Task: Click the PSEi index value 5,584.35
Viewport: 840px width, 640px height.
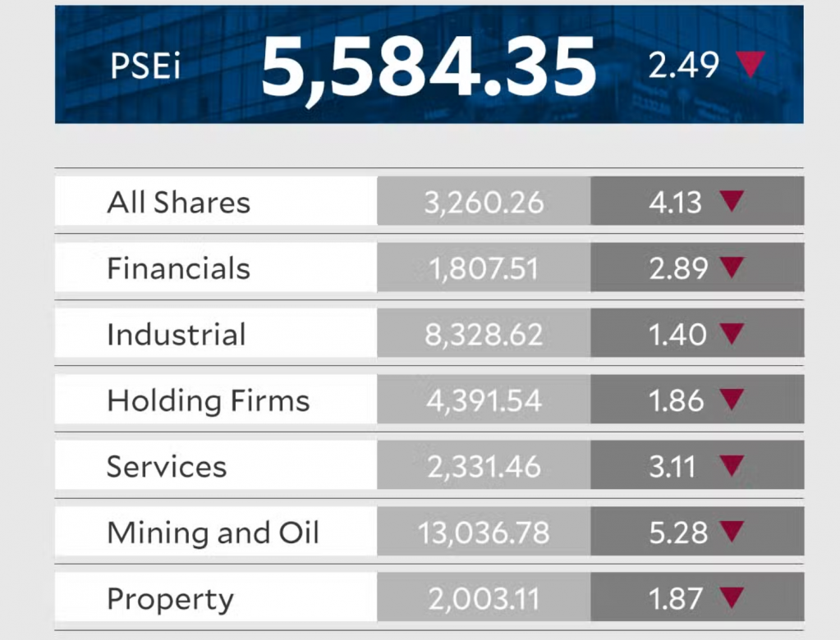Action: (428, 67)
